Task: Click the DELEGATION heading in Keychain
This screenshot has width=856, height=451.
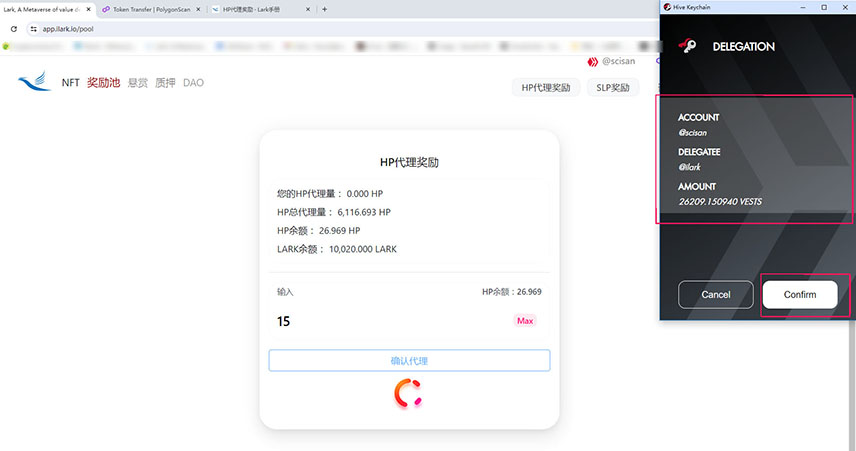Action: [744, 46]
